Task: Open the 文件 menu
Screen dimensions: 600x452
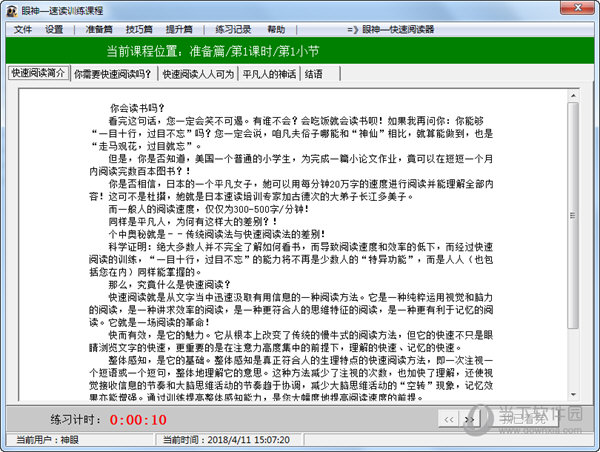Action: click(x=23, y=29)
